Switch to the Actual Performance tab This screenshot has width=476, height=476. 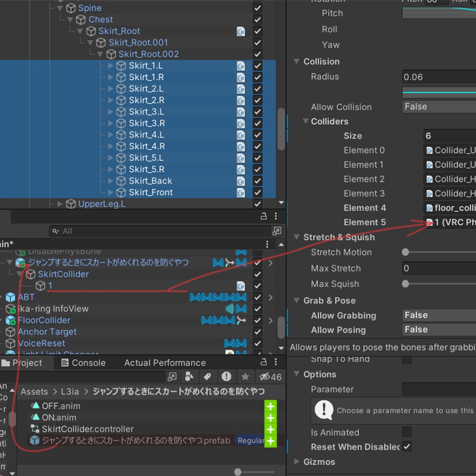coord(165,363)
